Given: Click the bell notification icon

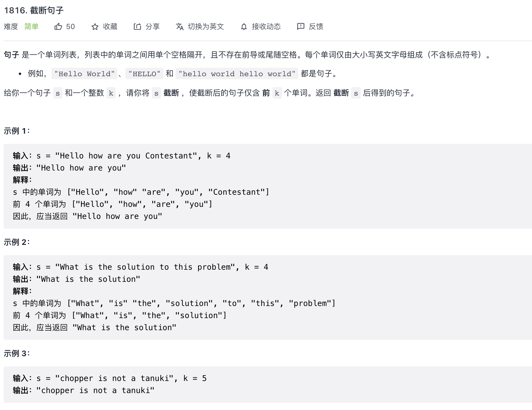Looking at the screenshot, I should coord(244,27).
